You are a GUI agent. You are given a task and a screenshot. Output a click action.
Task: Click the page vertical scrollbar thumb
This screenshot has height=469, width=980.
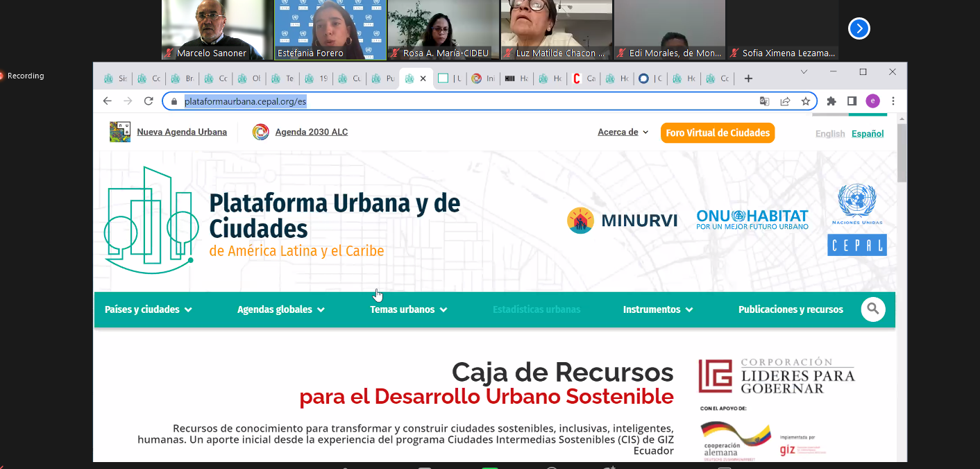pos(902,153)
